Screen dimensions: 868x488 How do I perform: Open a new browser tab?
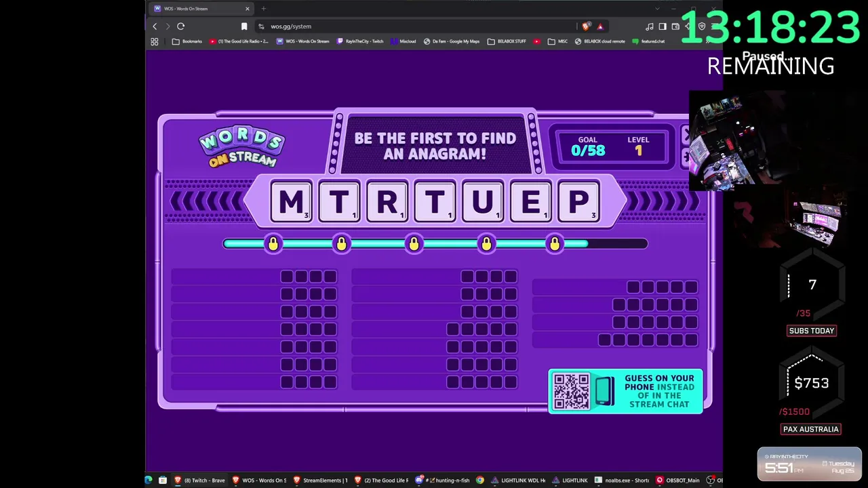pos(264,9)
